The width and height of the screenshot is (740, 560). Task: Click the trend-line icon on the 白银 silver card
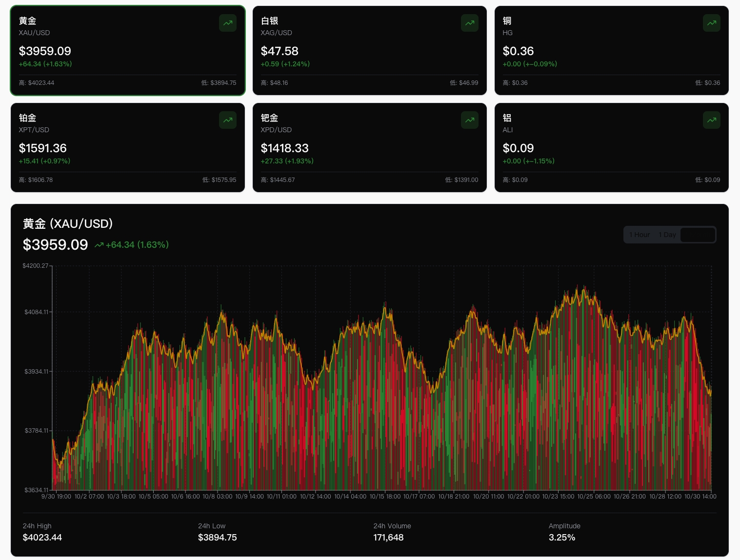pos(469,22)
